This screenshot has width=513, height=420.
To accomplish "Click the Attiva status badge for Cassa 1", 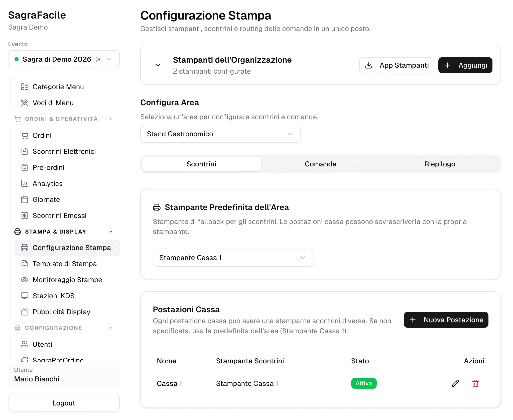I will [x=364, y=383].
